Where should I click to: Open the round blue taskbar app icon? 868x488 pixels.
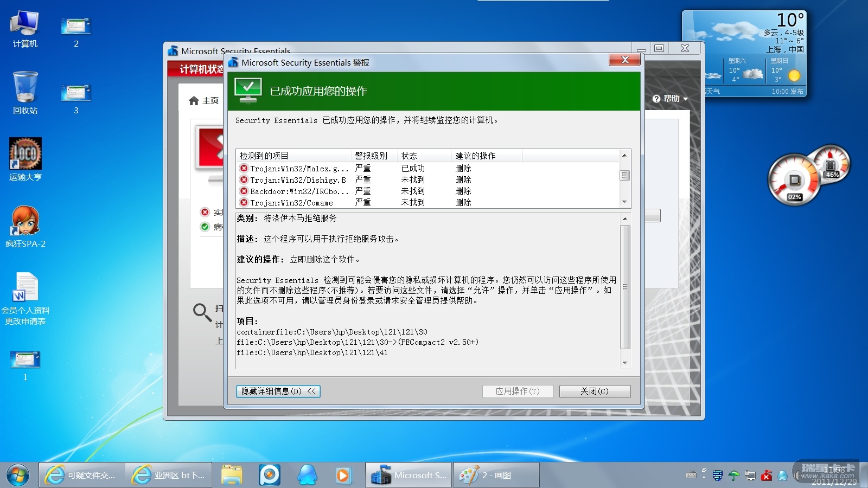270,475
